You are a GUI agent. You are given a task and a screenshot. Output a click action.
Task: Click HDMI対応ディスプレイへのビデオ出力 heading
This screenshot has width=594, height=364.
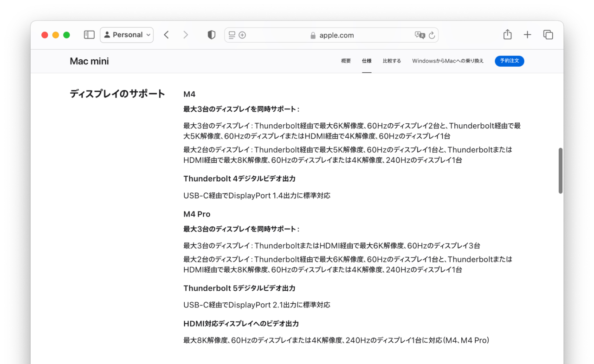[241, 324]
